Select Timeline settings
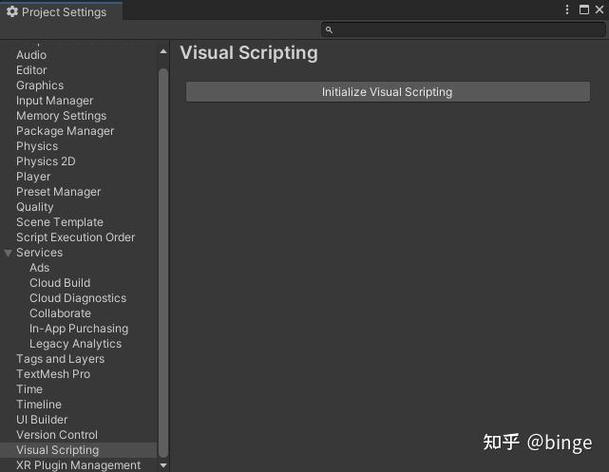 39,404
